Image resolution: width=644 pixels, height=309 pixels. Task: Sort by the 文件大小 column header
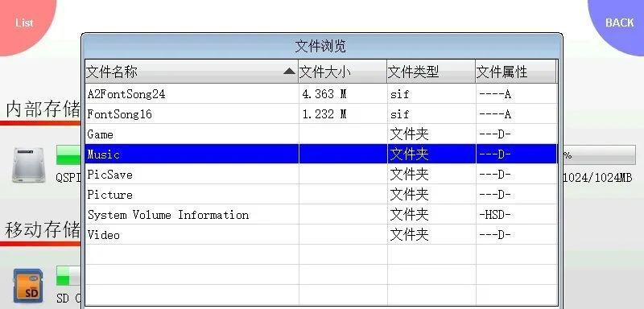pos(343,72)
